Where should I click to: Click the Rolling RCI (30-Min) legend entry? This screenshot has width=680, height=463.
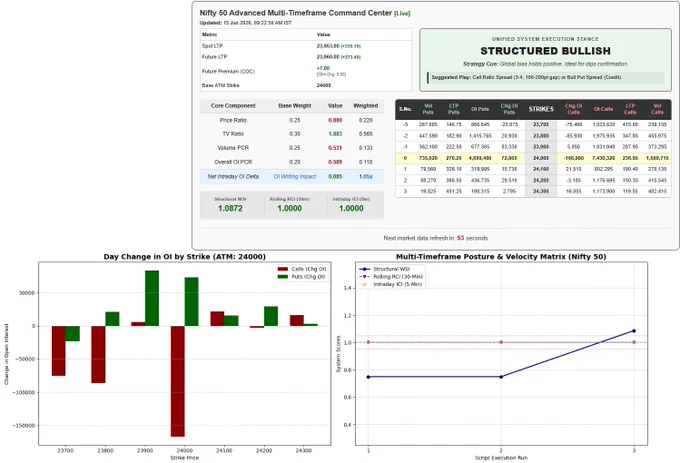click(x=390, y=277)
